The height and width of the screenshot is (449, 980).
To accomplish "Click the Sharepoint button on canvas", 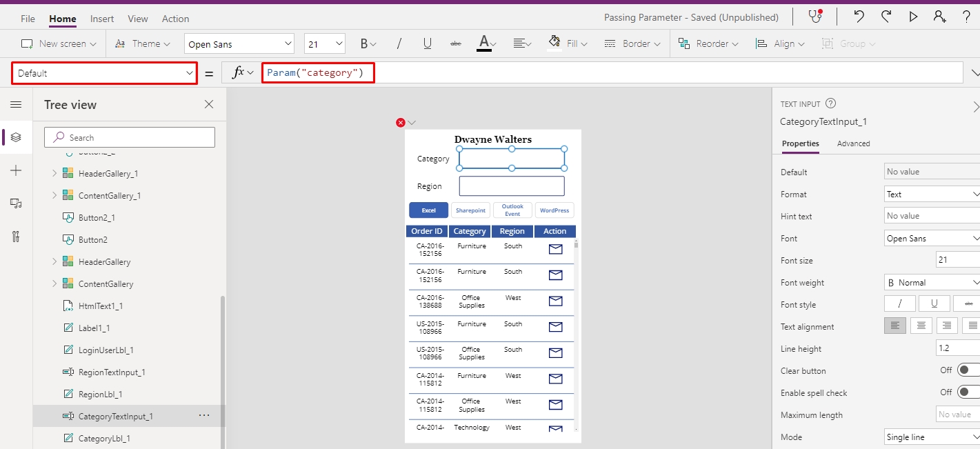I will pyautogui.click(x=470, y=210).
